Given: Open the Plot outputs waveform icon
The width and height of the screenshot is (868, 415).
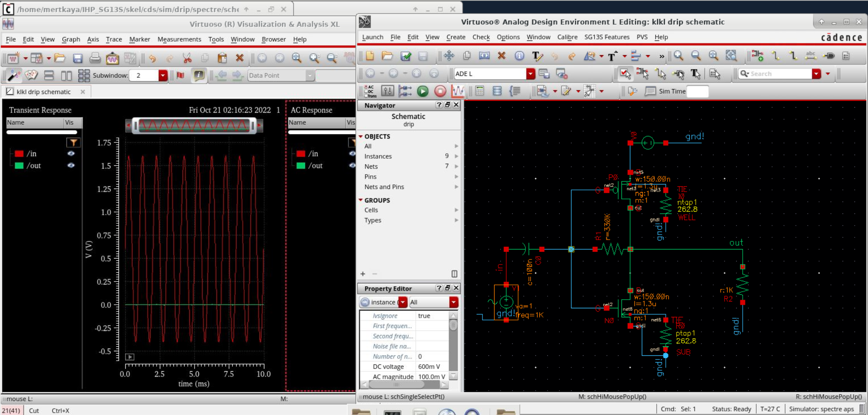Looking at the screenshot, I should pos(458,91).
